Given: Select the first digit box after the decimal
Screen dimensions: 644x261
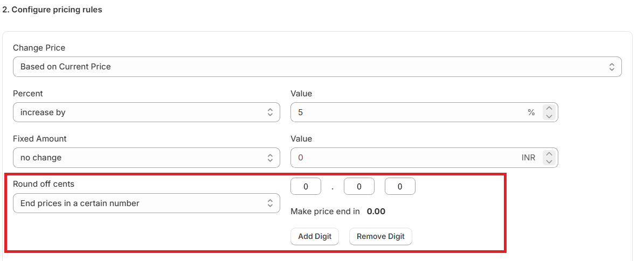Looking at the screenshot, I should [358, 187].
